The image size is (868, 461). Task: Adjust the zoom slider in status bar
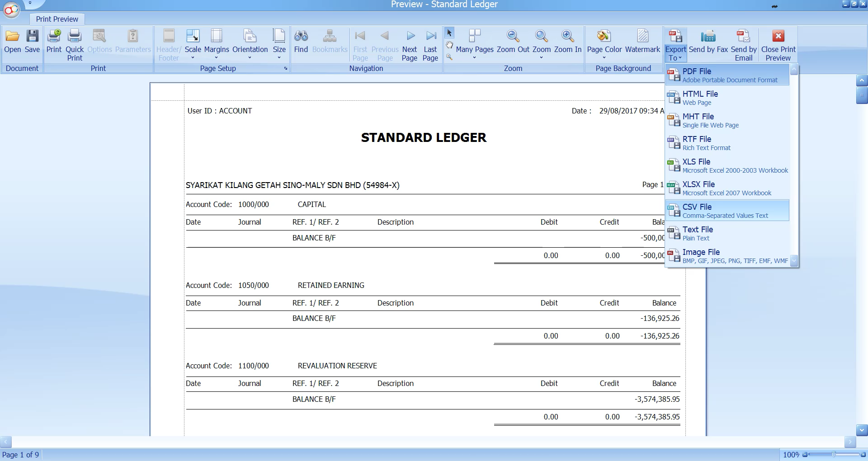[834, 454]
